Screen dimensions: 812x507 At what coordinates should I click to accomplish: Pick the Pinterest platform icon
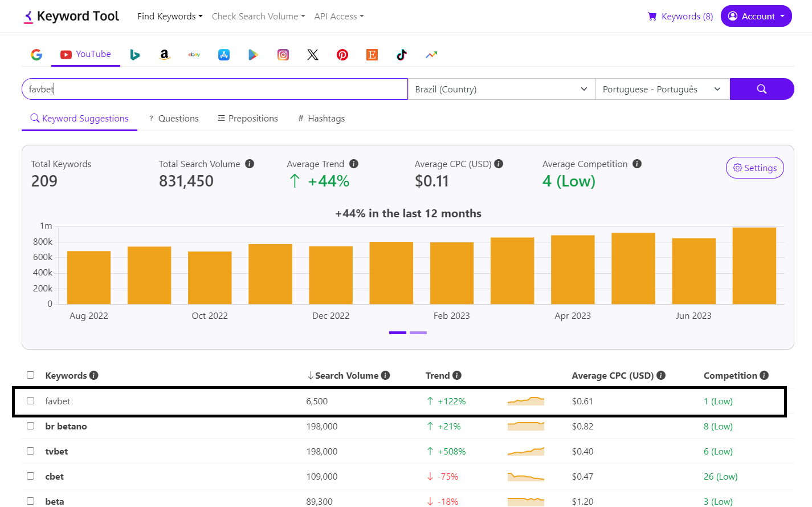[x=342, y=55]
